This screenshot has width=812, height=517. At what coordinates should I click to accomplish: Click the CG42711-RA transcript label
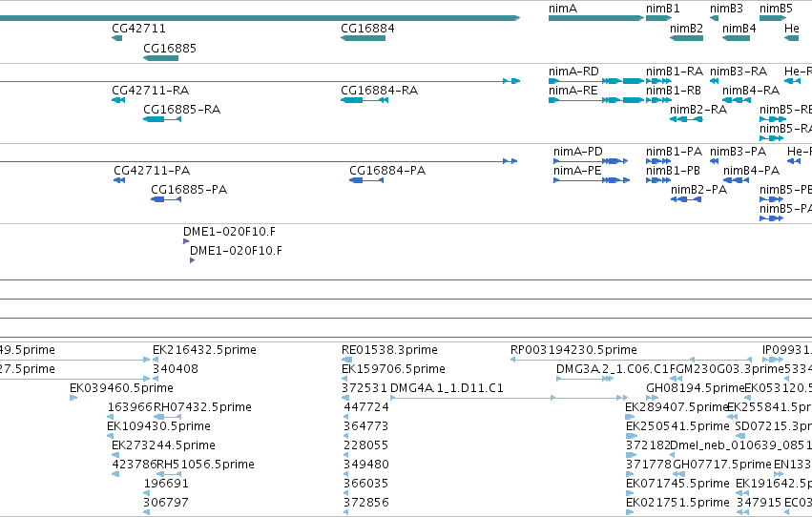150,91
